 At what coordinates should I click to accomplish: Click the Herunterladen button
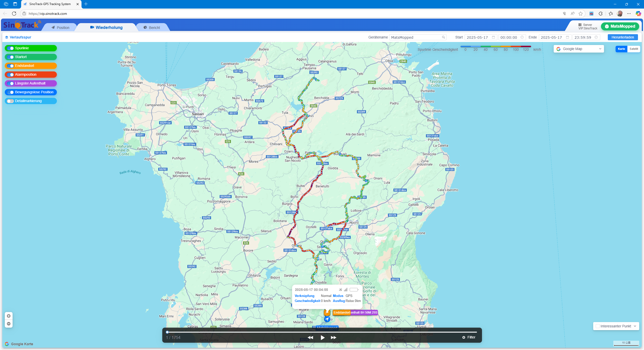[x=623, y=37]
